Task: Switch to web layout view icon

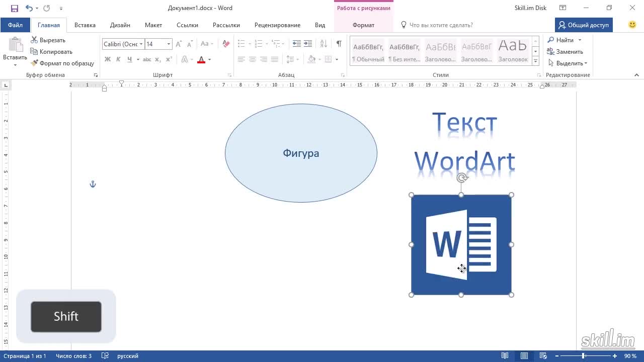Action: 543,355
